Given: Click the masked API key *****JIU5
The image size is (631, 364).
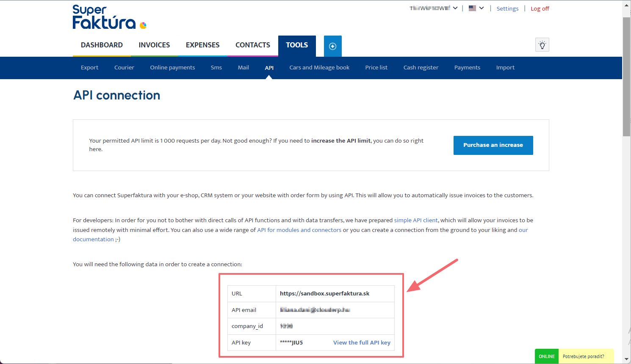Looking at the screenshot, I should tap(291, 343).
